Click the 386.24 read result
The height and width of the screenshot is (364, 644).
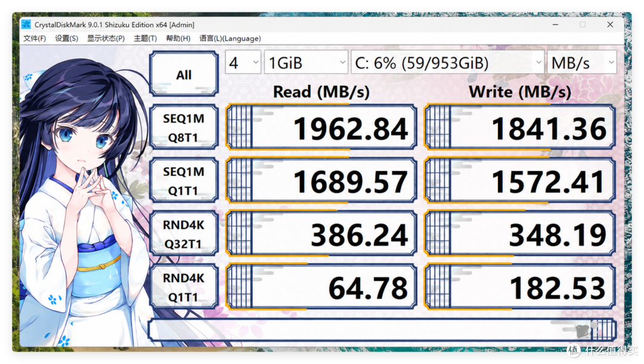point(321,234)
